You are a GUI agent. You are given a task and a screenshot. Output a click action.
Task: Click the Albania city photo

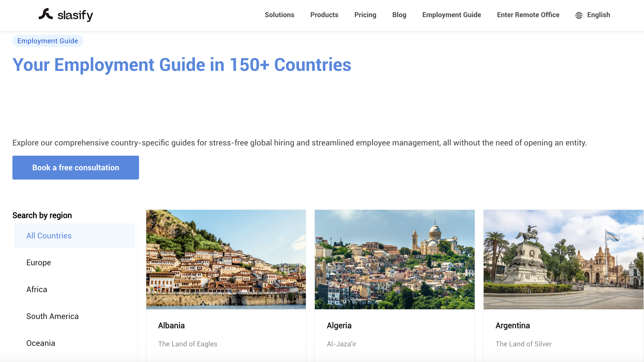(226, 259)
